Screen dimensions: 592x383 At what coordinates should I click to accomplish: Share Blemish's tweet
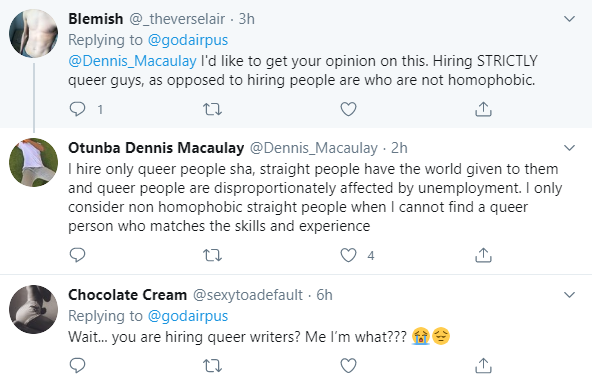pos(483,109)
